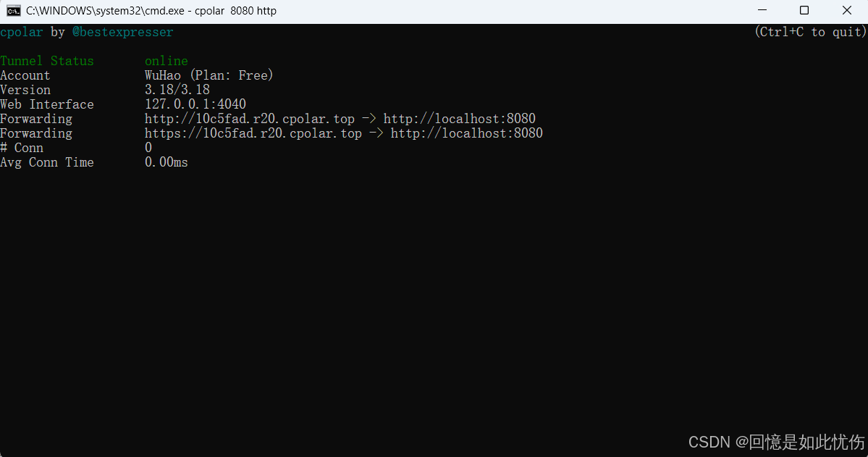Minimize the cmd window
The image size is (868, 457).
pos(762,11)
